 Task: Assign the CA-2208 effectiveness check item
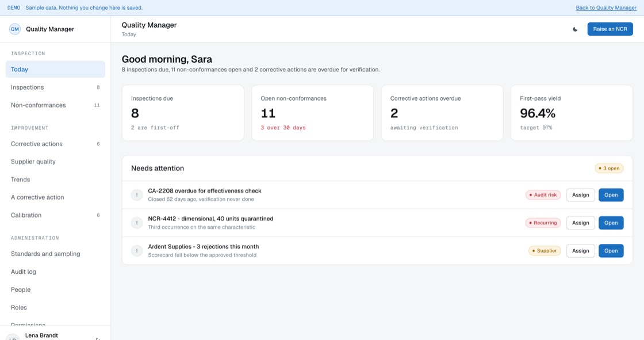coord(580,195)
